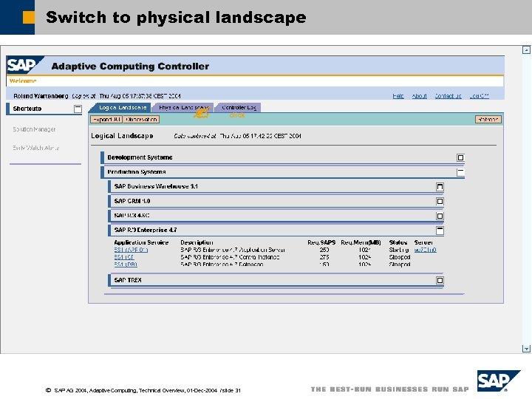Click the SAP TREX label
The image size is (532, 399).
pyautogui.click(x=128, y=280)
